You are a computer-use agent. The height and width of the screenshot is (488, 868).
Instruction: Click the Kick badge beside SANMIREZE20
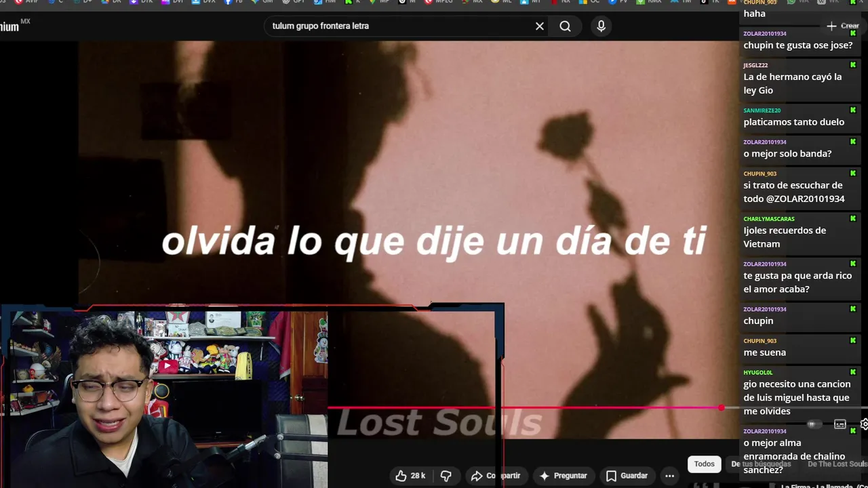853,110
